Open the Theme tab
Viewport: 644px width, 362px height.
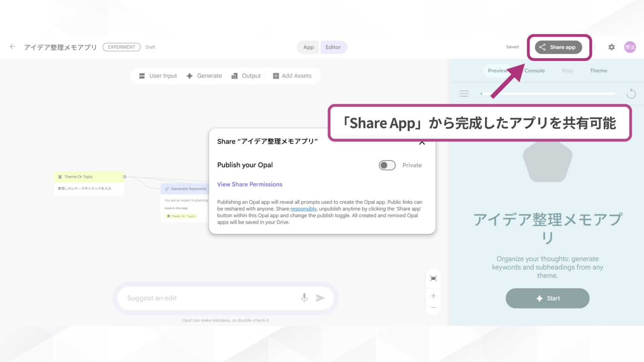pyautogui.click(x=598, y=70)
